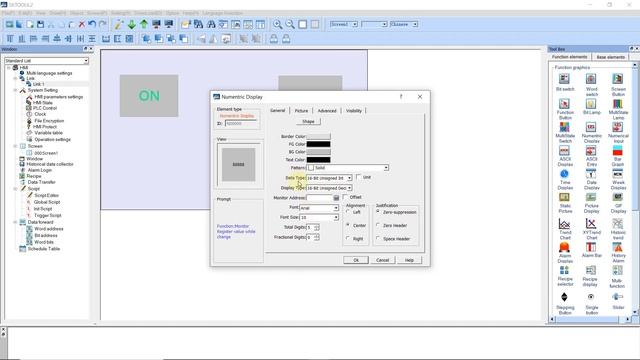Select the Bit Lamp tool icon
Viewport: 640px width, 360px height.
click(591, 103)
